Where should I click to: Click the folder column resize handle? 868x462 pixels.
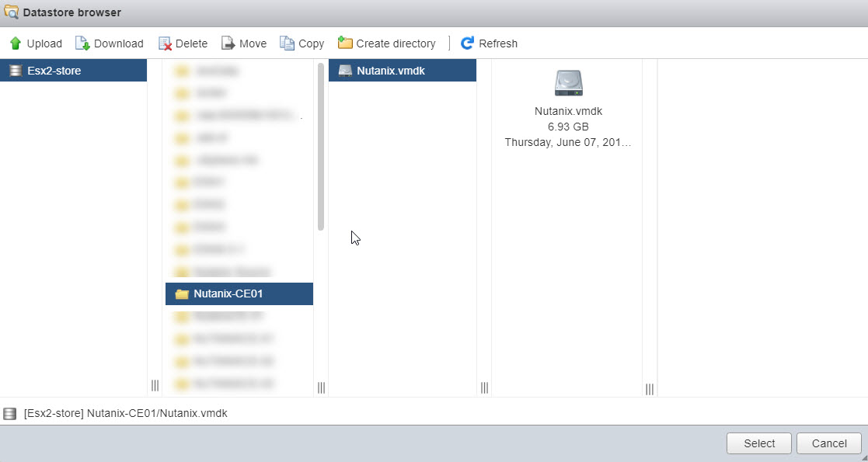[x=321, y=388]
